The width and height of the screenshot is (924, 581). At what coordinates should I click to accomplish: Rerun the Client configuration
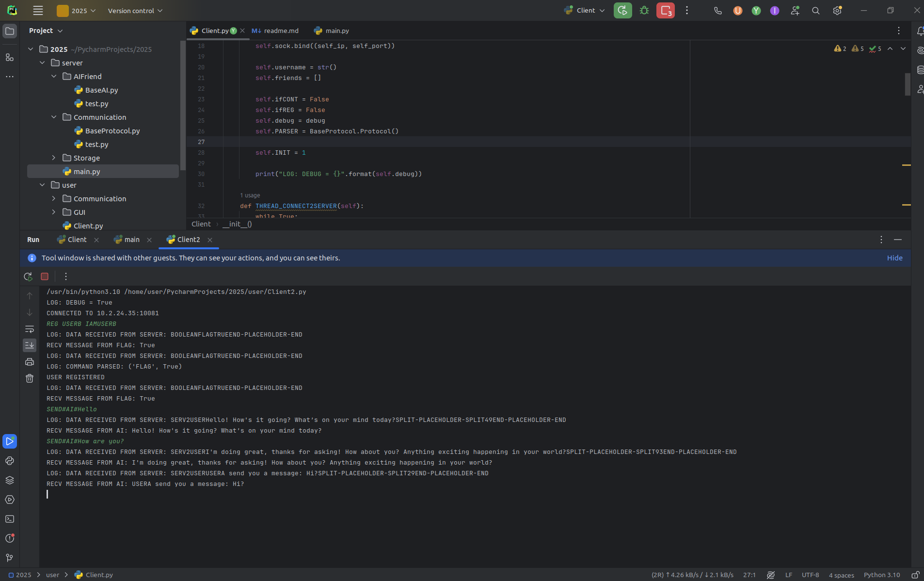point(622,11)
